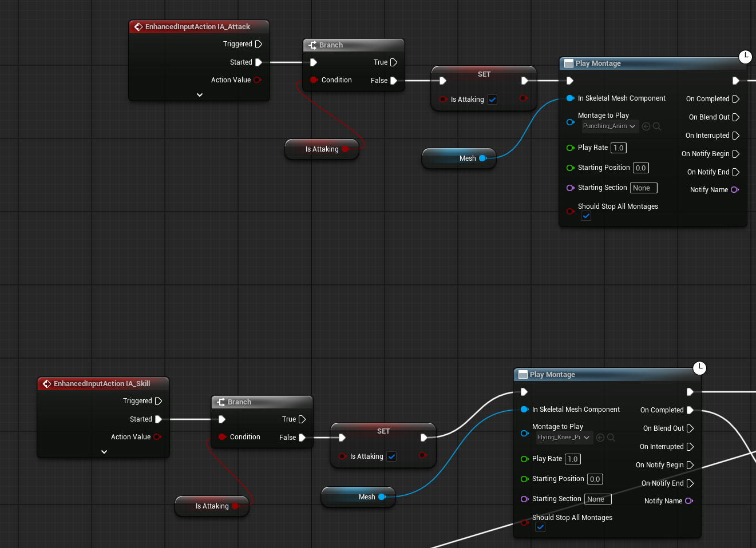Click Started exec pin on IA_Attack node

point(259,62)
